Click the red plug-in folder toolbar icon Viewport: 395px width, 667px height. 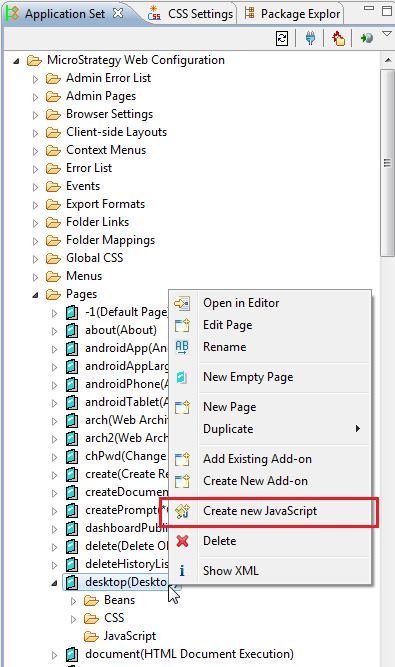click(338, 39)
